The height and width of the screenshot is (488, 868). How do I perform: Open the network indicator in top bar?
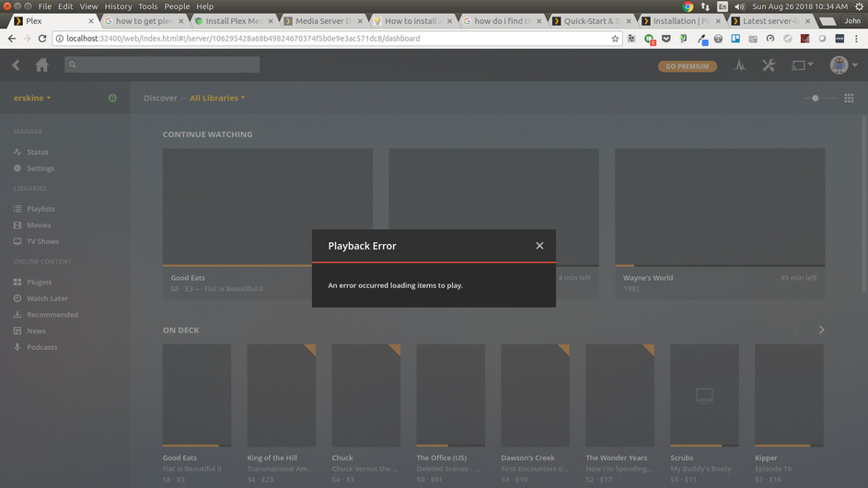pyautogui.click(x=705, y=6)
